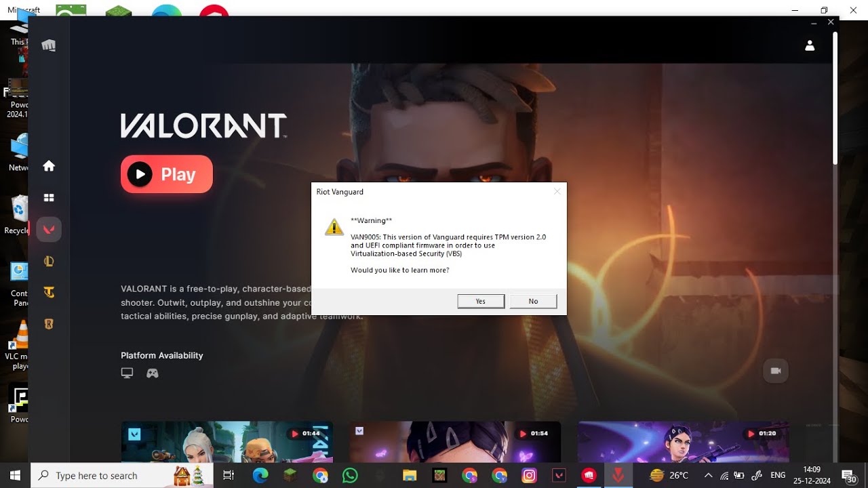Screen dimensions: 868x488
Task: Close the Riot Vanguard warning dialog
Action: point(557,192)
